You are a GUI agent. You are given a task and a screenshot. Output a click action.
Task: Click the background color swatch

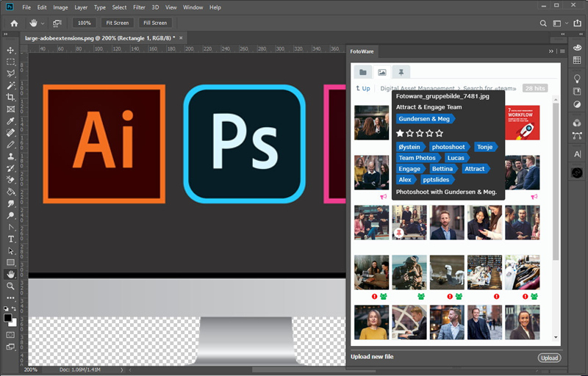13,323
